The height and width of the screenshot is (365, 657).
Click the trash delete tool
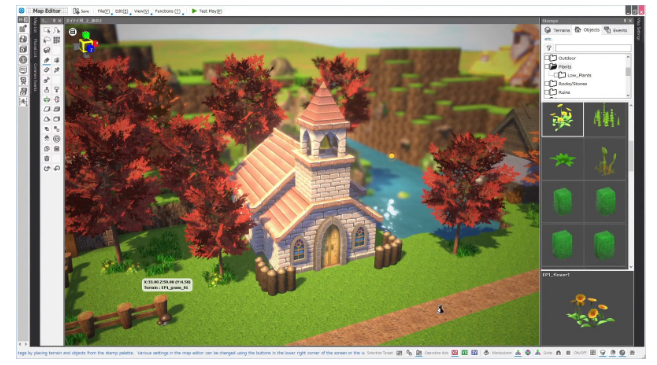[x=47, y=158]
